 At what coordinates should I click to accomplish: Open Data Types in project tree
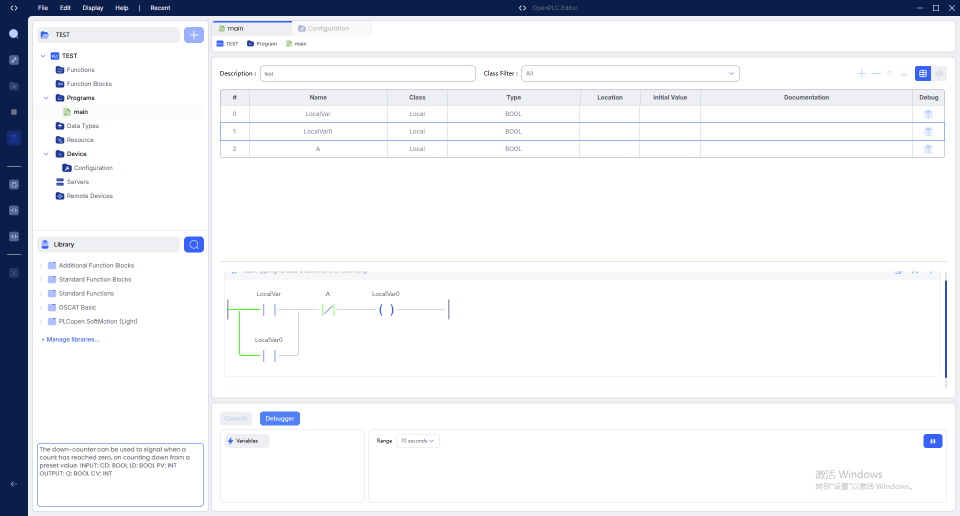(82, 126)
